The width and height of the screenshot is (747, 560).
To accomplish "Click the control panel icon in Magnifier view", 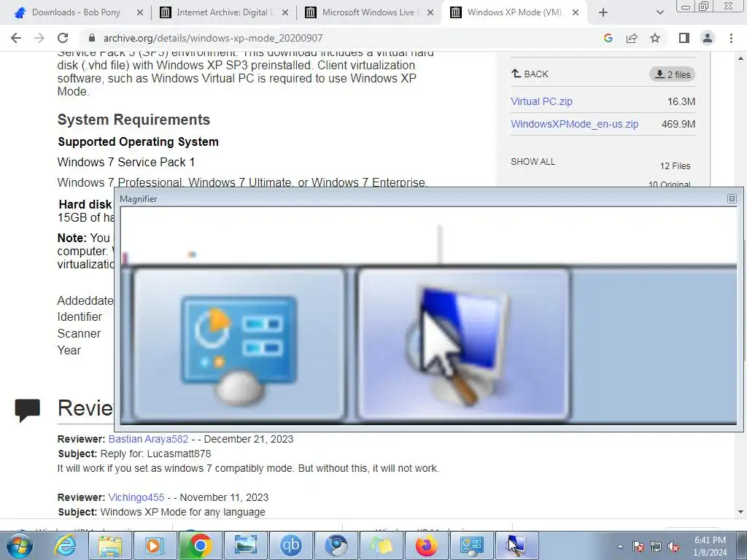I will click(x=239, y=345).
